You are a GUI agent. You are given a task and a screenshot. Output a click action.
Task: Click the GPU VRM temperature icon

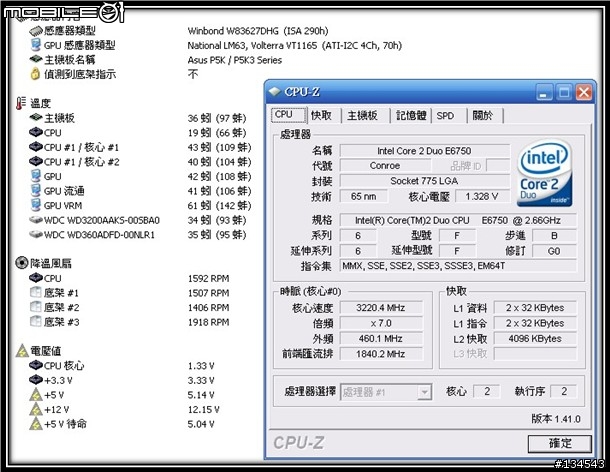click(x=35, y=205)
